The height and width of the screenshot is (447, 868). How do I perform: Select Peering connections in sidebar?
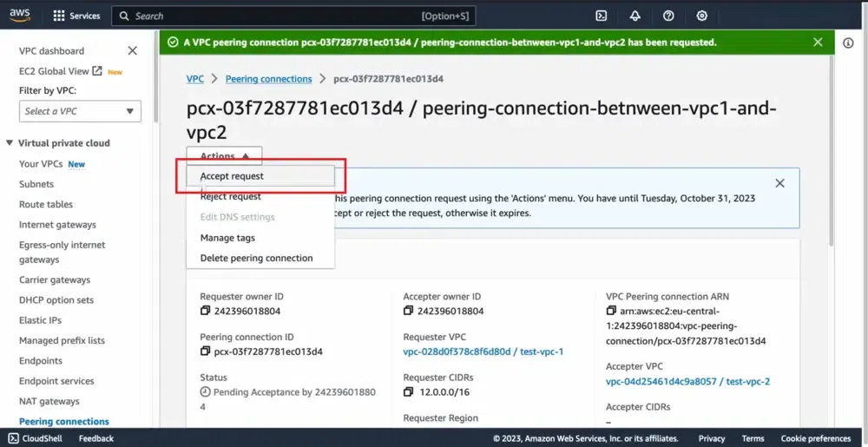click(x=64, y=422)
